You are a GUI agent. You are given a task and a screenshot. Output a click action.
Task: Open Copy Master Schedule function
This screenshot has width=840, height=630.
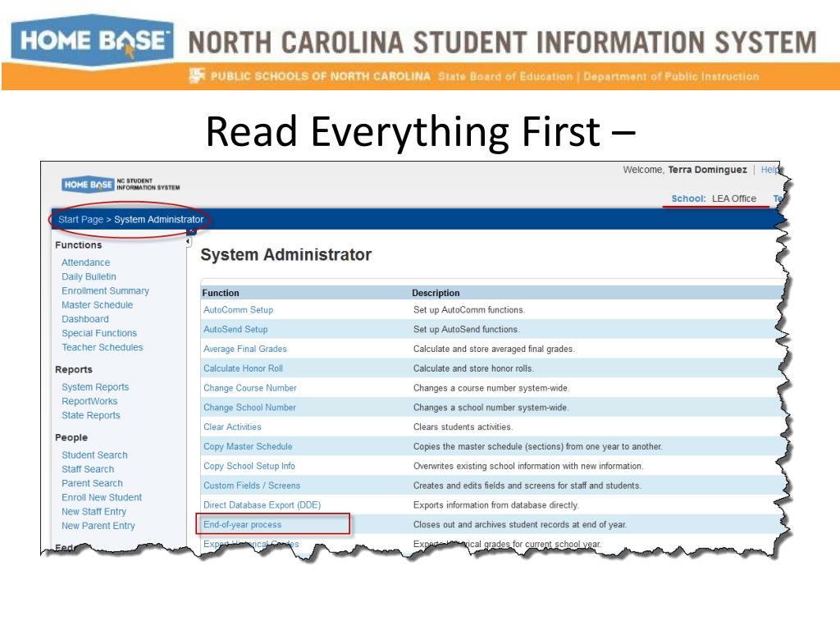[x=248, y=447]
